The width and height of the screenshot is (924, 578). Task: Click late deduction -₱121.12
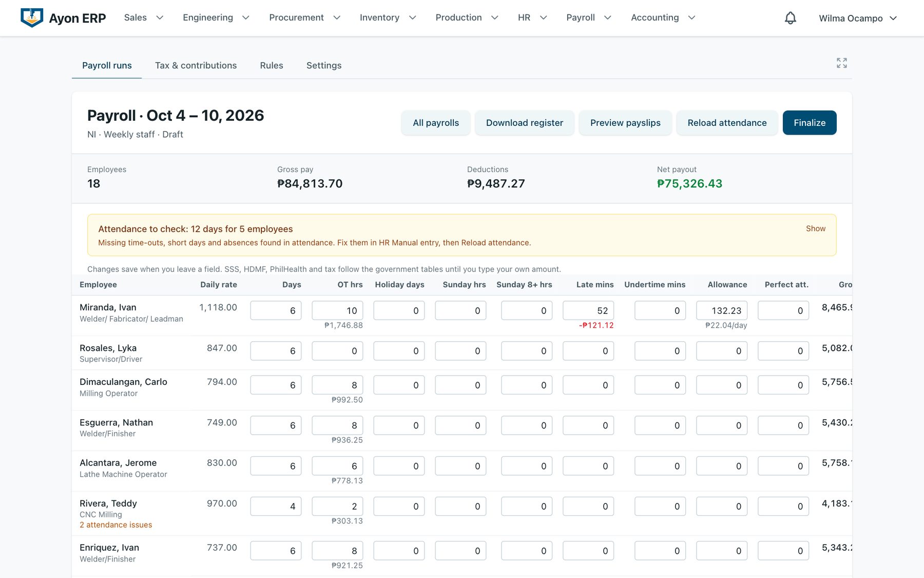coord(596,325)
